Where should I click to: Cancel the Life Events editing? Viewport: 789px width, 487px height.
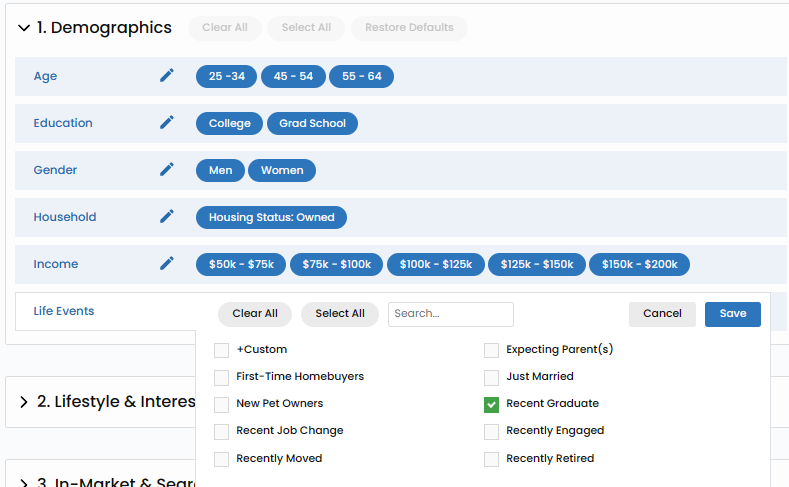tap(662, 314)
